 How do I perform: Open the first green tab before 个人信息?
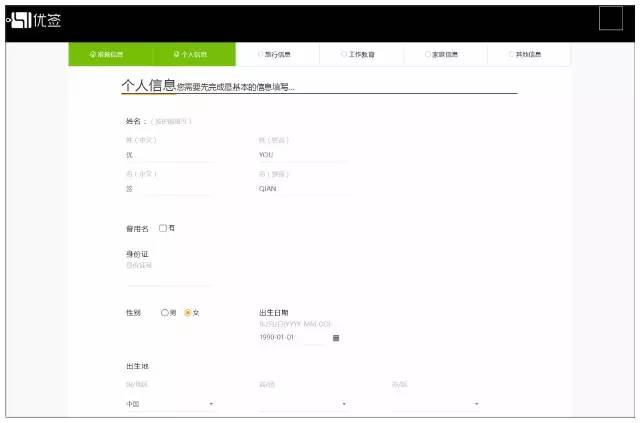tap(110, 54)
